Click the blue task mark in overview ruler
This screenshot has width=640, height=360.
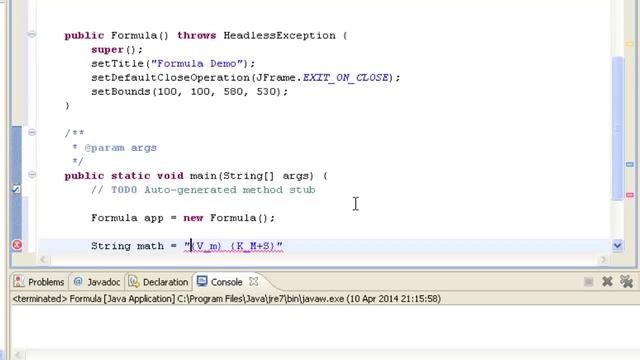tap(630, 164)
